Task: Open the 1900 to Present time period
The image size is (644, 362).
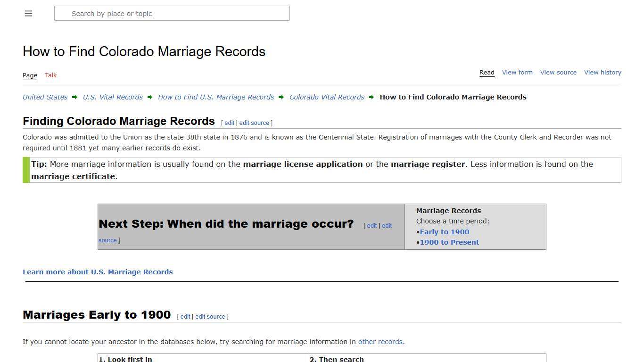Action: tap(449, 242)
